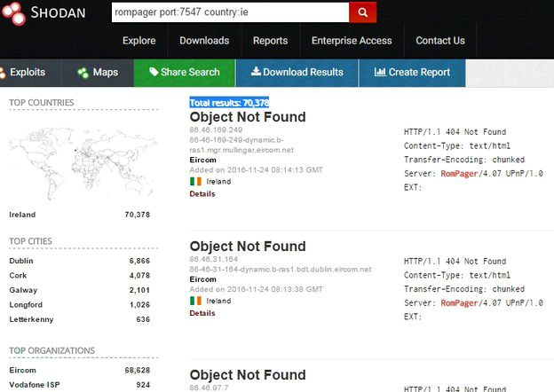554x392 pixels.
Task: Click the red RomPager text in second banner
Action: (x=459, y=302)
